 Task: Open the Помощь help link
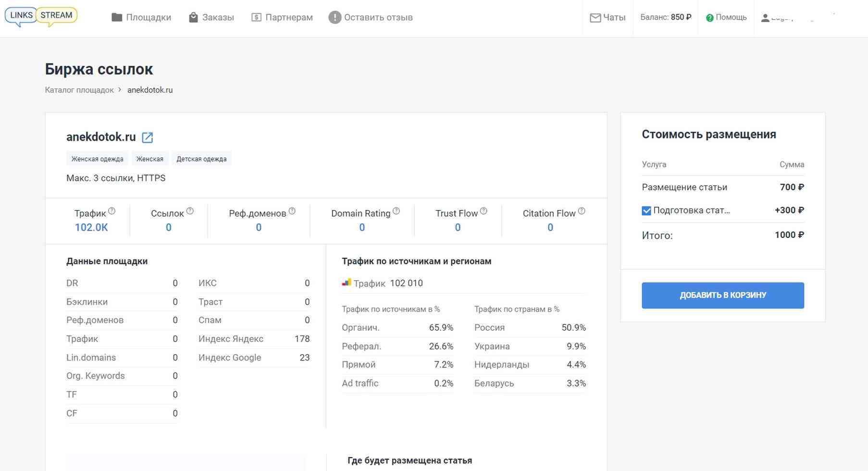tap(726, 17)
